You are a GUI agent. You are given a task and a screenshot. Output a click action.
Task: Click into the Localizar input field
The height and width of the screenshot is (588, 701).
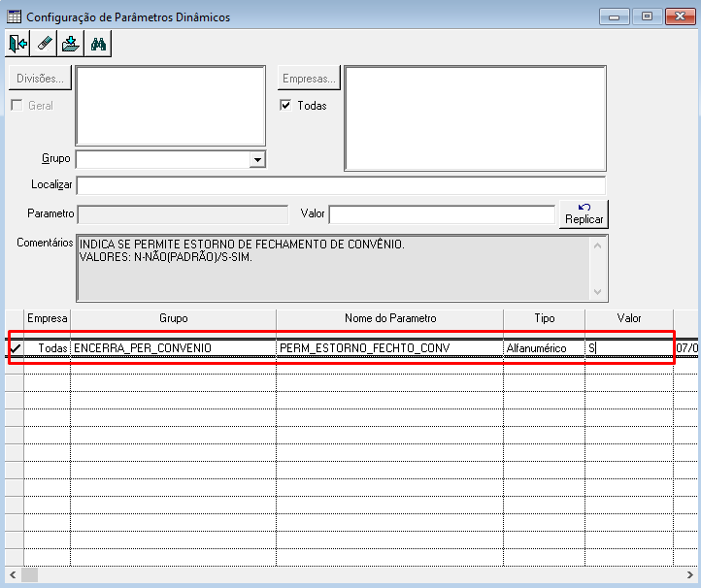tap(341, 185)
